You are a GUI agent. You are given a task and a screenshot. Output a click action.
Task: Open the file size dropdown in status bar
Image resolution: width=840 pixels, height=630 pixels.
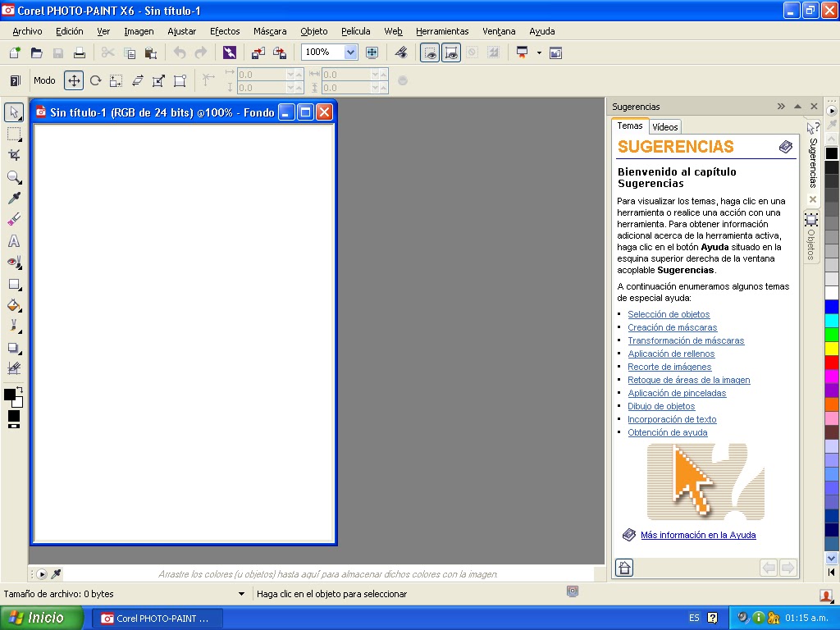coord(241,593)
